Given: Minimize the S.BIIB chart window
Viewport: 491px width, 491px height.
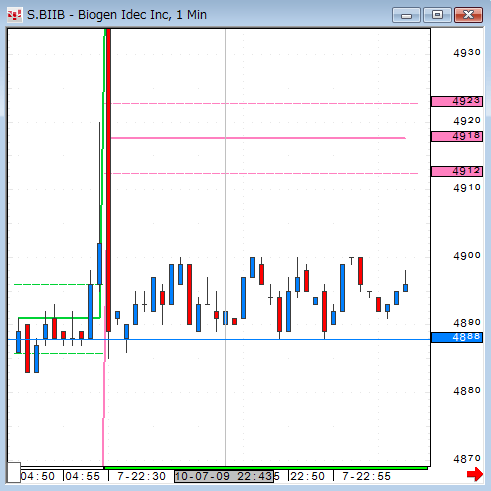Looking at the screenshot, I should click(406, 15).
